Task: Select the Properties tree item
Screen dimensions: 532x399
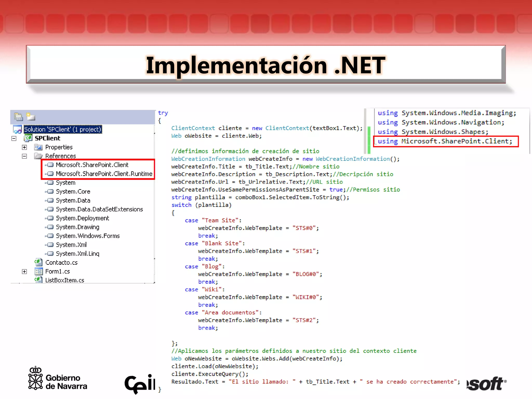Action: pyautogui.click(x=59, y=147)
